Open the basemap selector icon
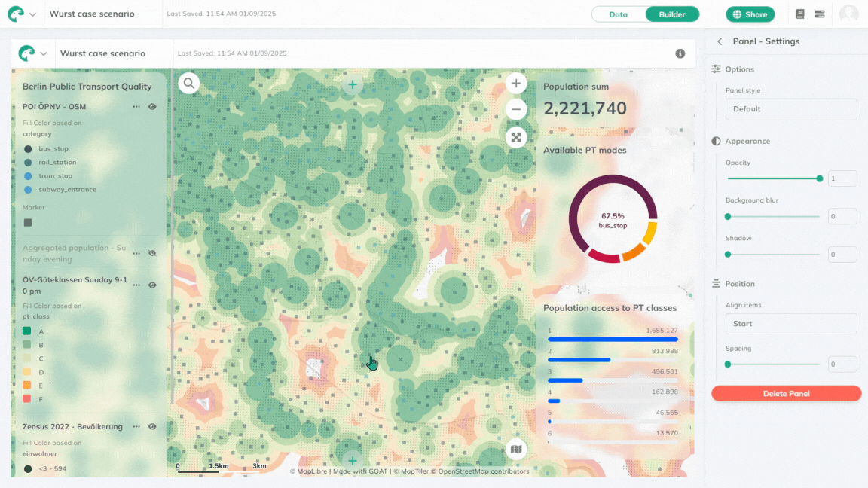 516,450
